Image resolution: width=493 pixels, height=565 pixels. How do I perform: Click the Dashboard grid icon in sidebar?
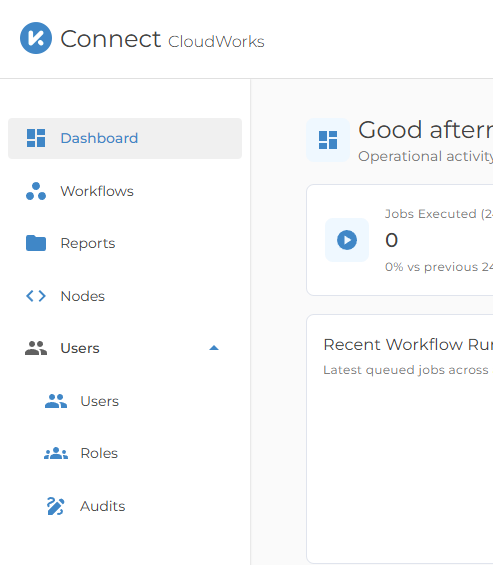coord(36,138)
